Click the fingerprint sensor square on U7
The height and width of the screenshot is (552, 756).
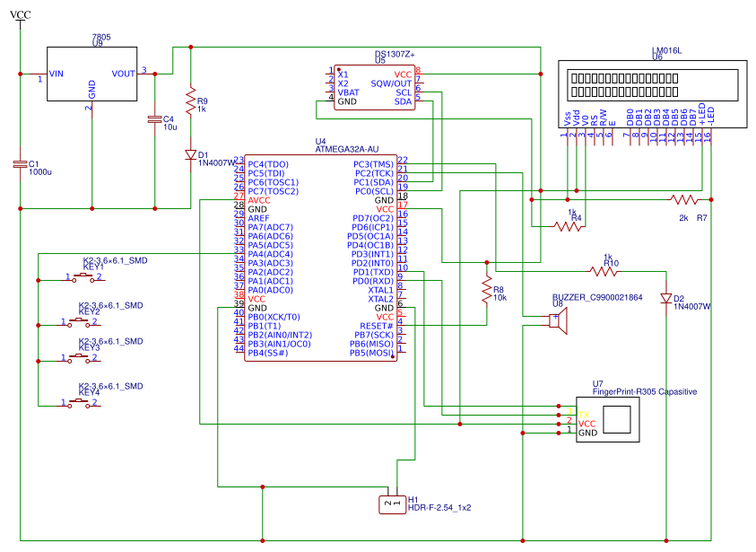617,419
